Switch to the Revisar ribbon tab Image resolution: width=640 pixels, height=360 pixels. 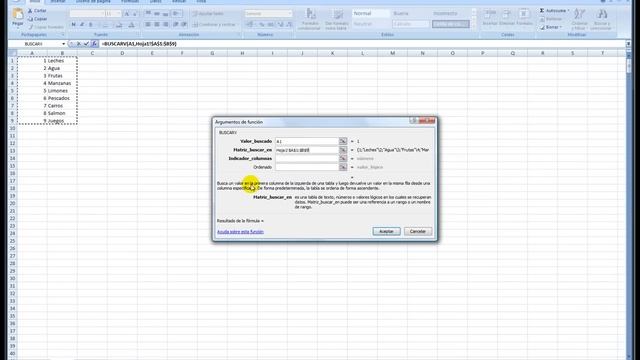pos(179,2)
